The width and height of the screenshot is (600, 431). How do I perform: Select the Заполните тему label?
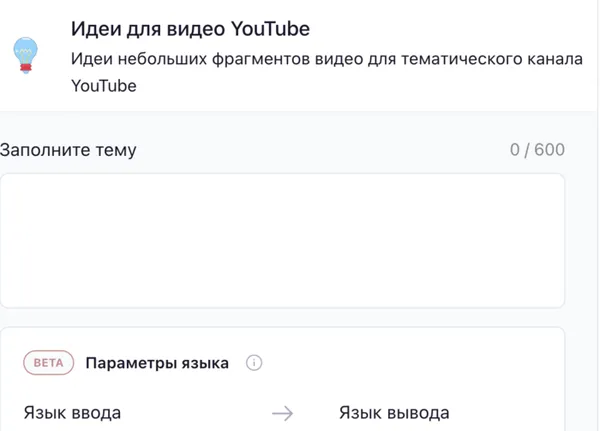pos(68,150)
